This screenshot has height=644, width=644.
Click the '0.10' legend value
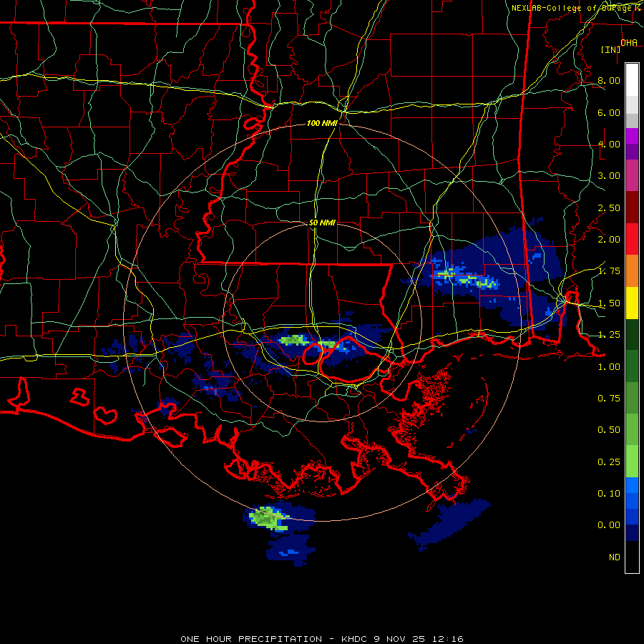(609, 494)
